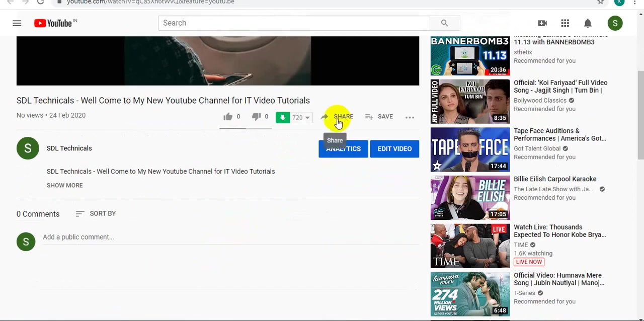Open the notifications bell
The height and width of the screenshot is (321, 644).
click(588, 23)
